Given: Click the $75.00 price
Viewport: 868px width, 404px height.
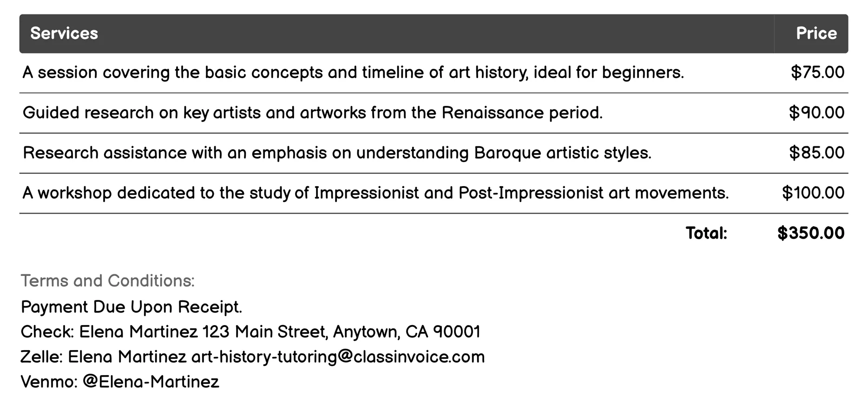Looking at the screenshot, I should coord(817,72).
